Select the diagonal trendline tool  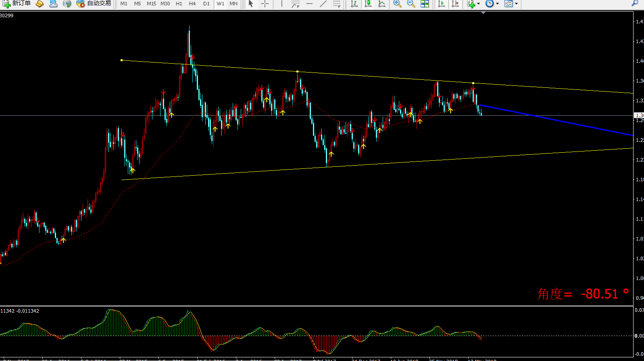pyautogui.click(x=323, y=4)
